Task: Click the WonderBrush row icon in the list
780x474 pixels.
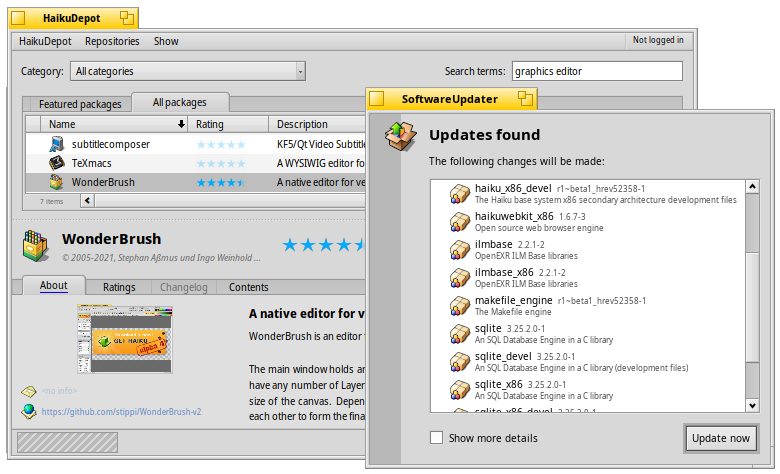Action: 56,182
